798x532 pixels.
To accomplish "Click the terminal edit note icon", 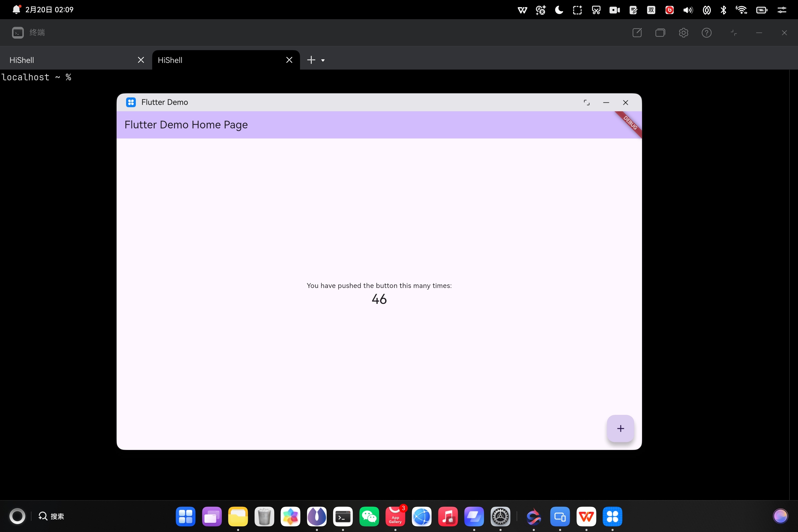I will point(637,32).
